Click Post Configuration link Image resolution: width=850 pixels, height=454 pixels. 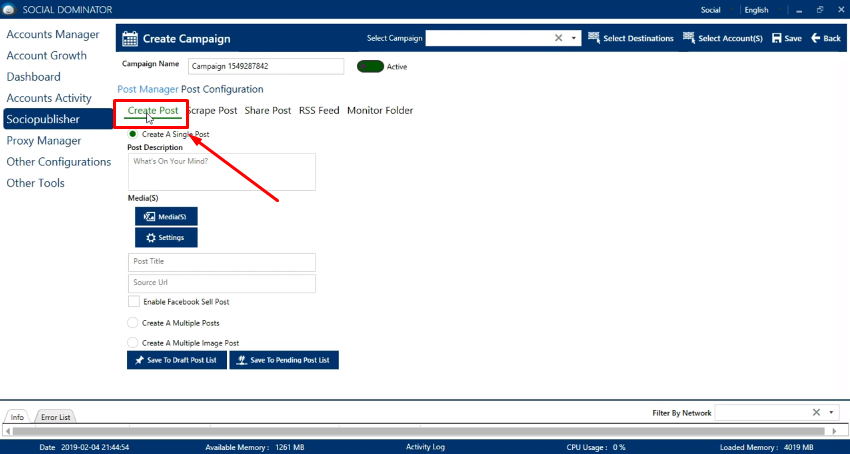pyautogui.click(x=222, y=89)
